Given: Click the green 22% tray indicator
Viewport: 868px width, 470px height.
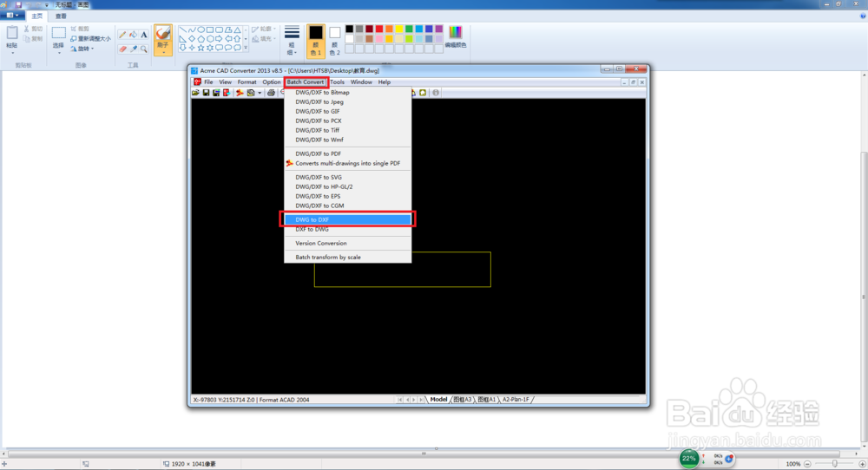Looking at the screenshot, I should point(688,459).
